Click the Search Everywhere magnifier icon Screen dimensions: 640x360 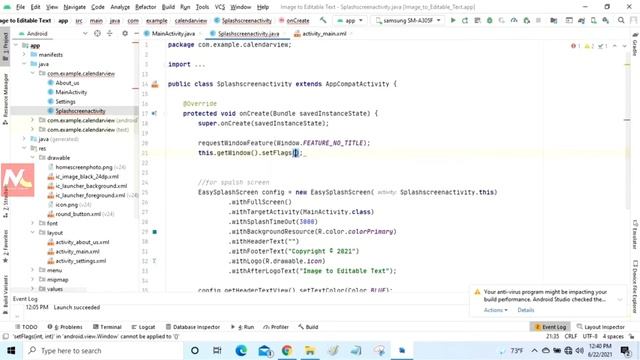tap(621, 20)
